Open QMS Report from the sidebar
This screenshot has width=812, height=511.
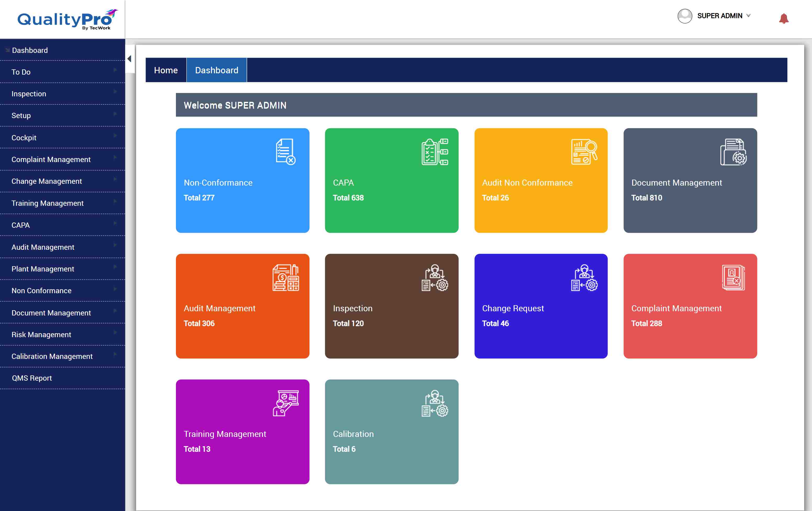point(32,378)
